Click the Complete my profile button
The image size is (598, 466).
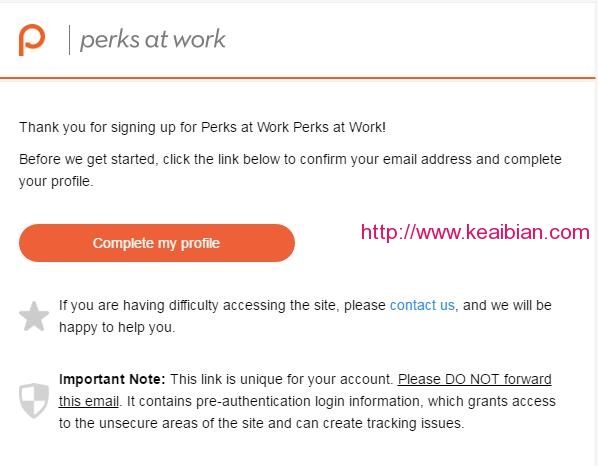click(157, 243)
